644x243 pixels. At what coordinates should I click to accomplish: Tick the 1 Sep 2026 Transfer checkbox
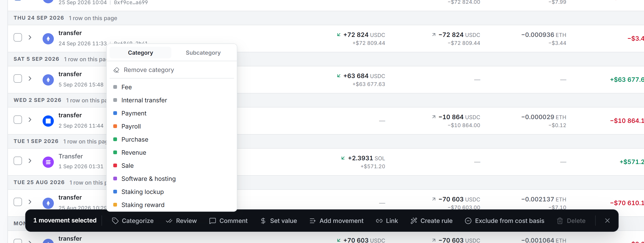pyautogui.click(x=18, y=161)
